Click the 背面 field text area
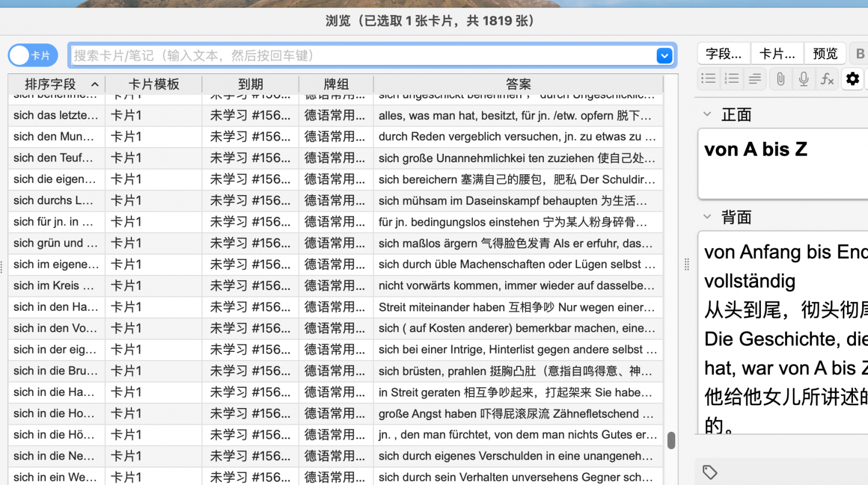 [x=783, y=333]
